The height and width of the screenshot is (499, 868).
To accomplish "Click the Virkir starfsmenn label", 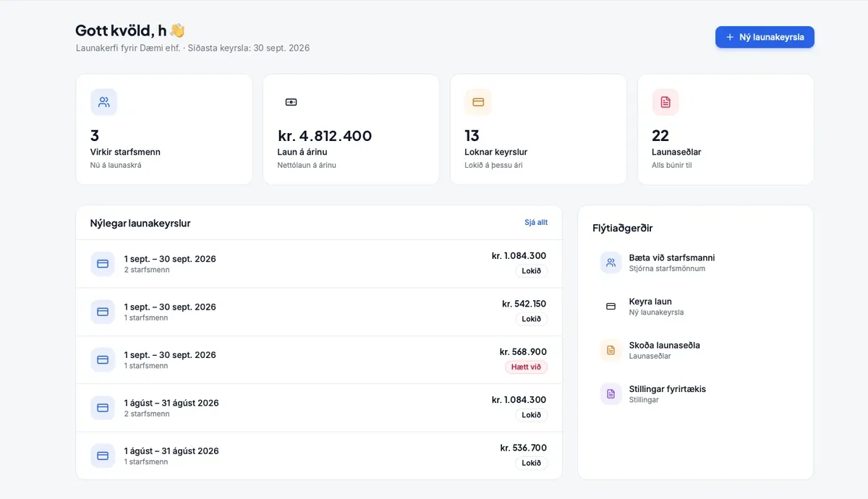I will pos(125,152).
